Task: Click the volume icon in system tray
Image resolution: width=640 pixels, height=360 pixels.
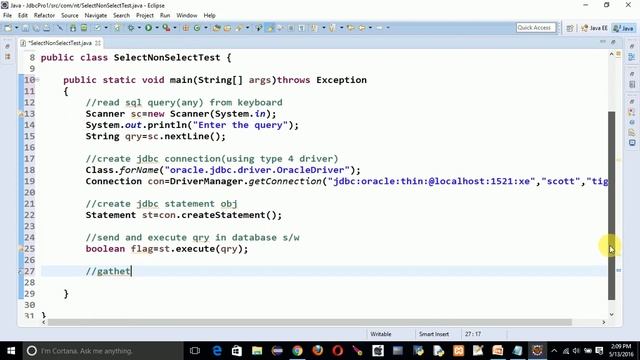Action: pyautogui.click(x=576, y=351)
